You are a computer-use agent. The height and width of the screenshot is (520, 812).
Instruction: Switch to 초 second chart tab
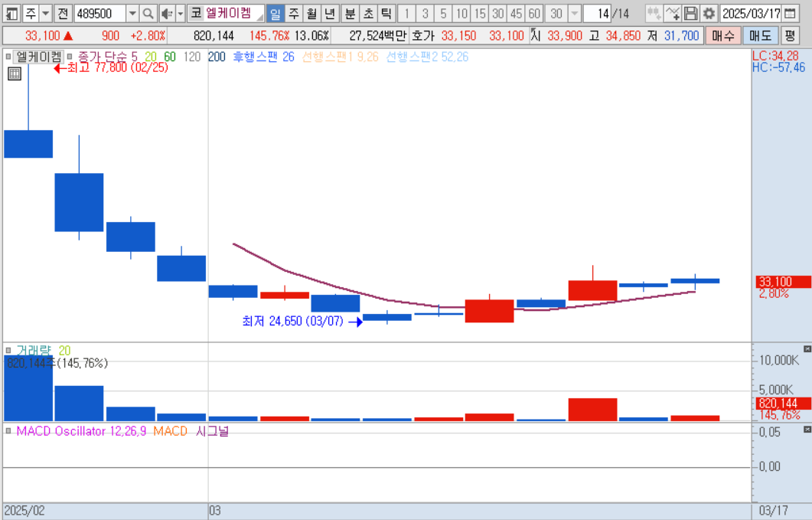(x=368, y=14)
